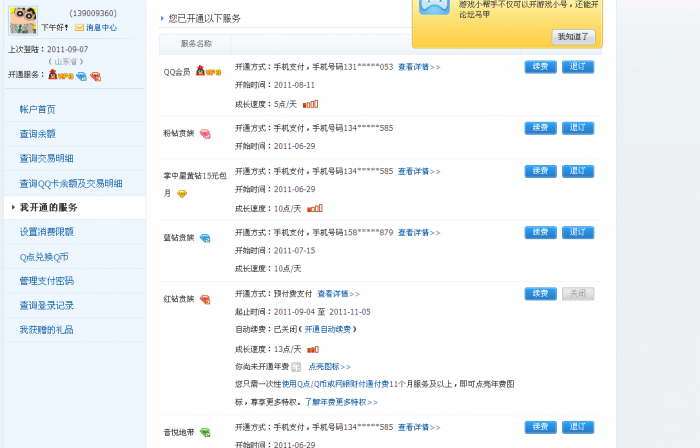Click greyed 关闭 button for 红钻贵族
Screen dimensions: 700x448
[x=578, y=294]
